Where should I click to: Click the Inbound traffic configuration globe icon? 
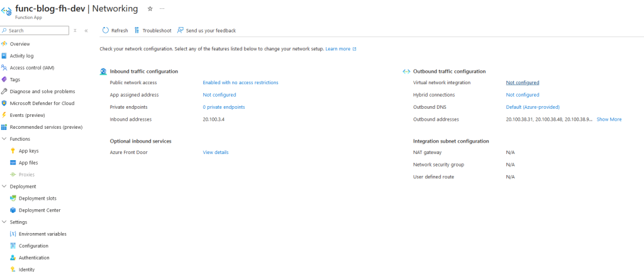tap(104, 72)
